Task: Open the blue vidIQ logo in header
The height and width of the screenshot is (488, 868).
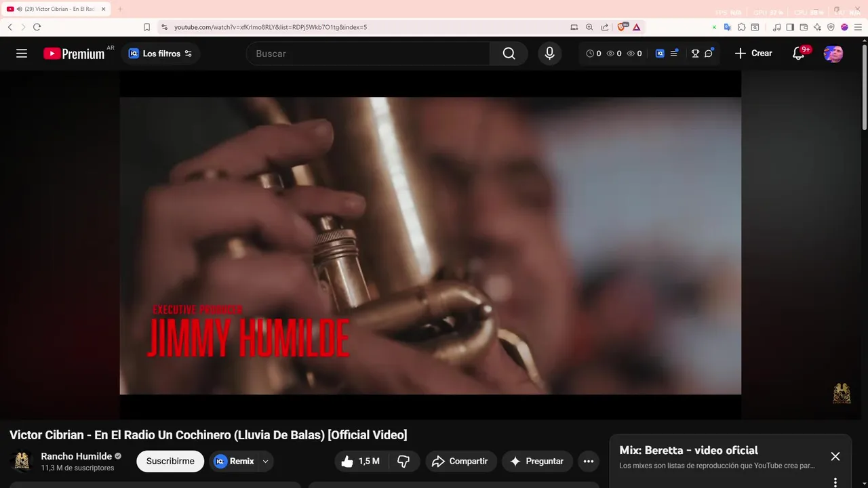Action: click(x=660, y=54)
